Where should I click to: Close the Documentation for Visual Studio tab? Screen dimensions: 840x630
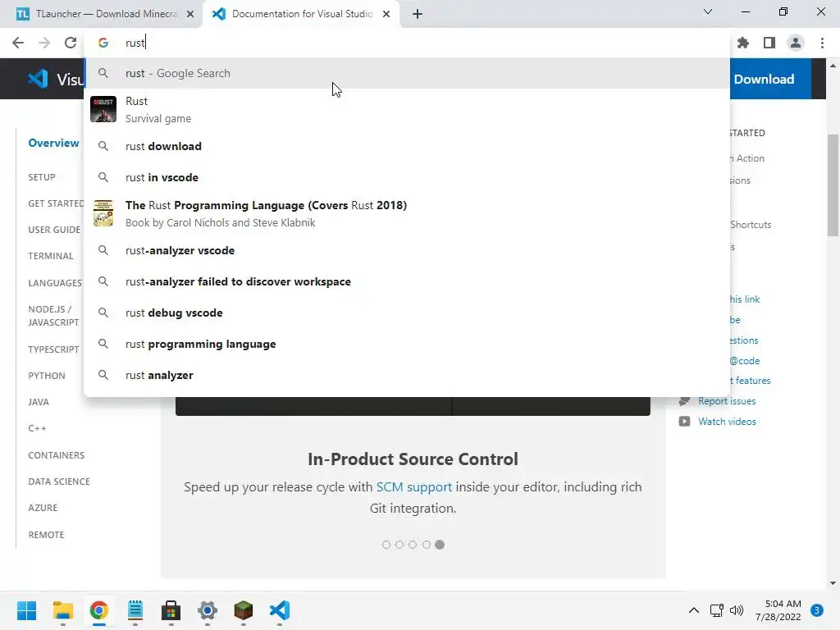point(386,14)
